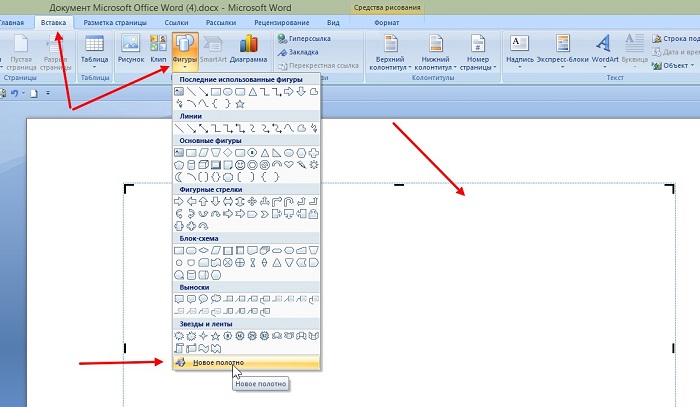Switch to the Формат drawing tools tab
This screenshot has height=407, width=700.
tap(387, 22)
